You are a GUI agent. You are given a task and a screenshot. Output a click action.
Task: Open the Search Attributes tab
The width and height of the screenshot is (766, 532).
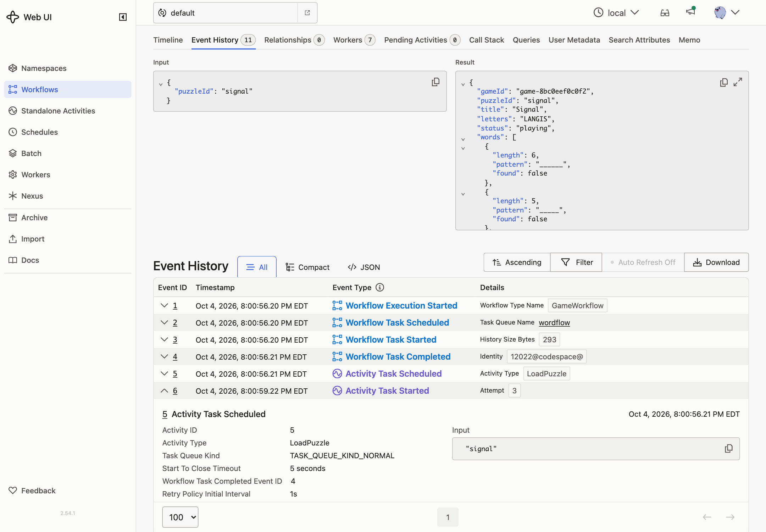(639, 40)
